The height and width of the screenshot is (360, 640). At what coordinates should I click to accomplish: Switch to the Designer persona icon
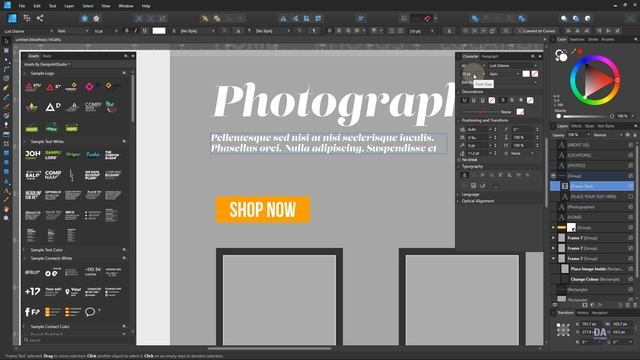(x=12, y=18)
